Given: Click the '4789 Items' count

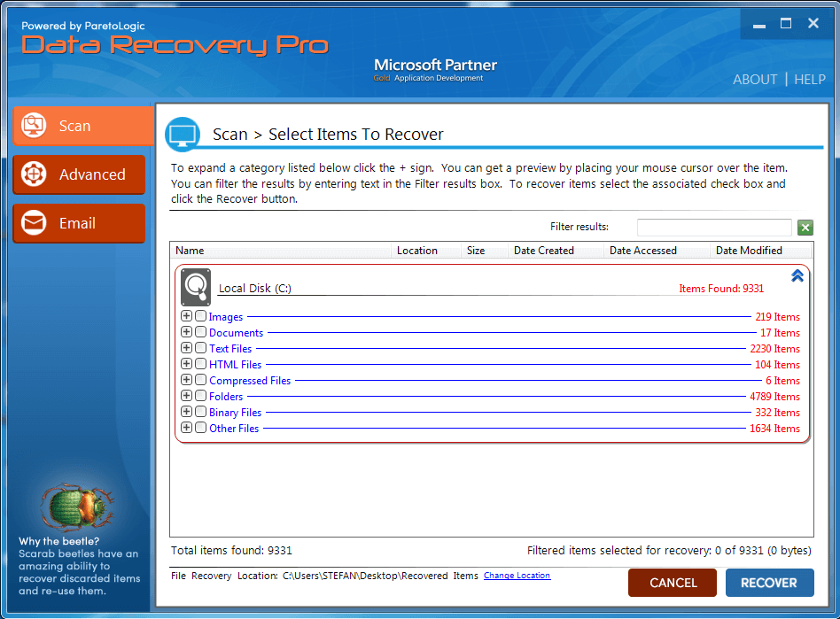Looking at the screenshot, I should pyautogui.click(x=774, y=396).
